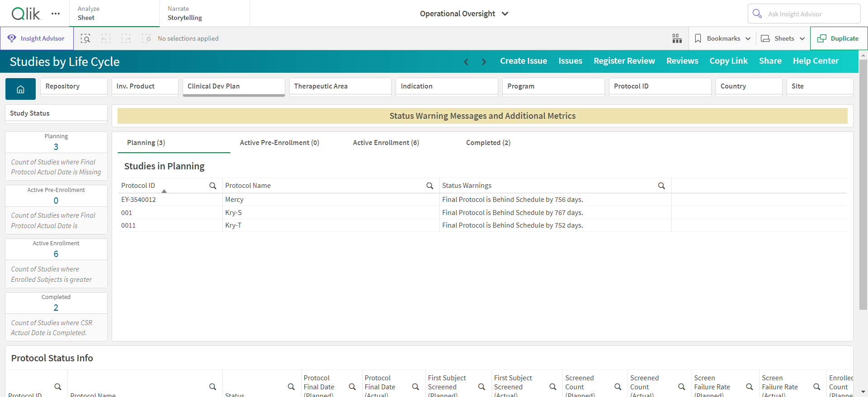This screenshot has width=868, height=397.
Task: Clear all selections
Action: (146, 38)
